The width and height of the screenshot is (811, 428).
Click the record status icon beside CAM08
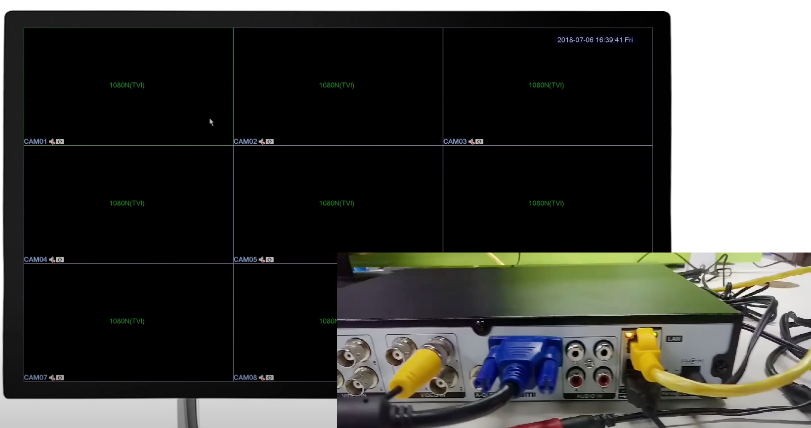coord(270,378)
